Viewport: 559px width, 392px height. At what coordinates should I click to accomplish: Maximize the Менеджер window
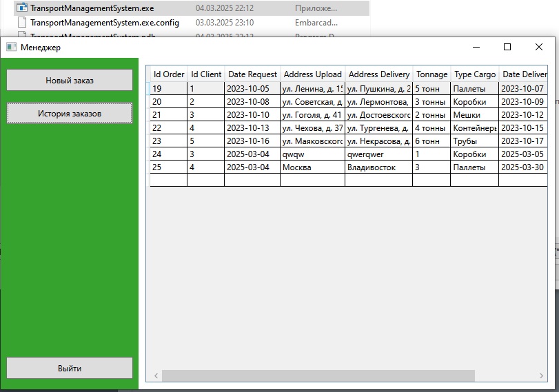tap(507, 47)
